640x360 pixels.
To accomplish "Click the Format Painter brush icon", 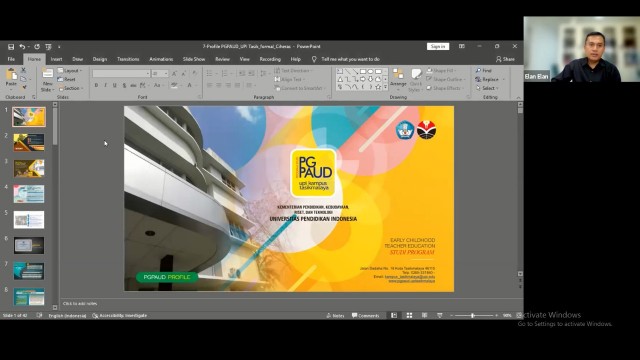I will coord(24,87).
